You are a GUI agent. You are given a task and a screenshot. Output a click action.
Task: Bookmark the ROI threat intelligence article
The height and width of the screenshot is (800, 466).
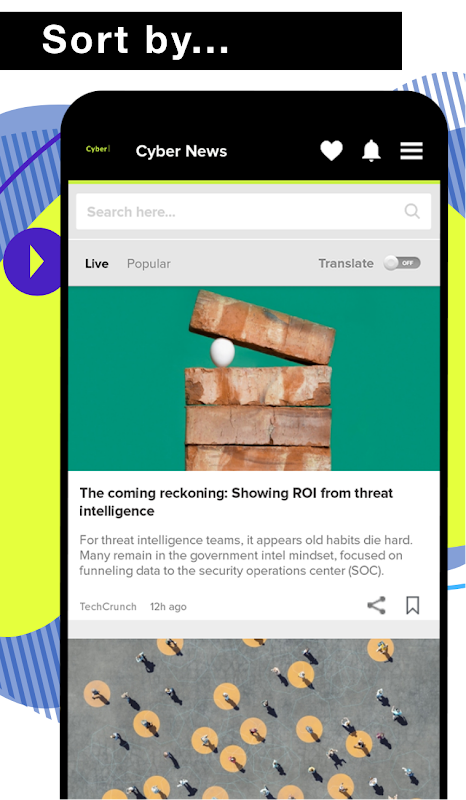pos(412,606)
